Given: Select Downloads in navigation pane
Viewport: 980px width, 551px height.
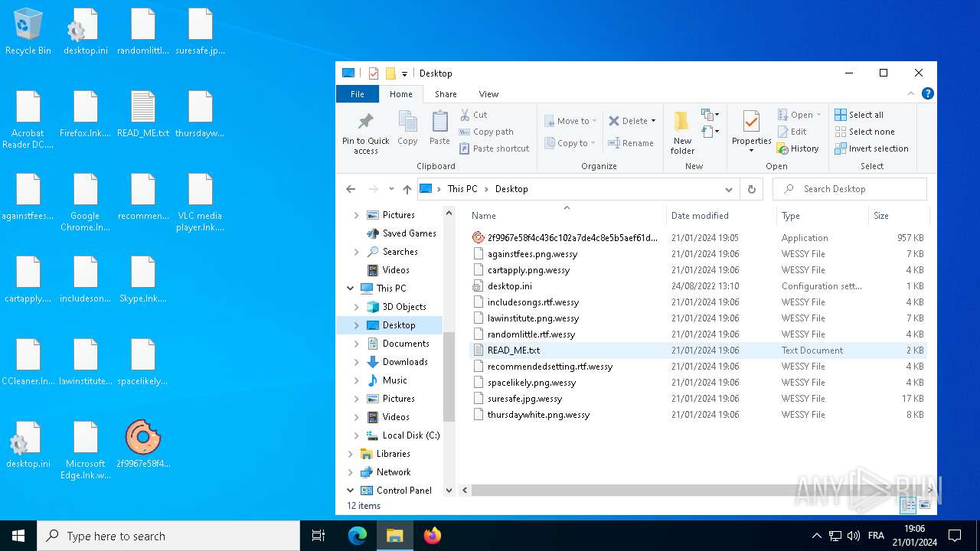Looking at the screenshot, I should (x=405, y=362).
